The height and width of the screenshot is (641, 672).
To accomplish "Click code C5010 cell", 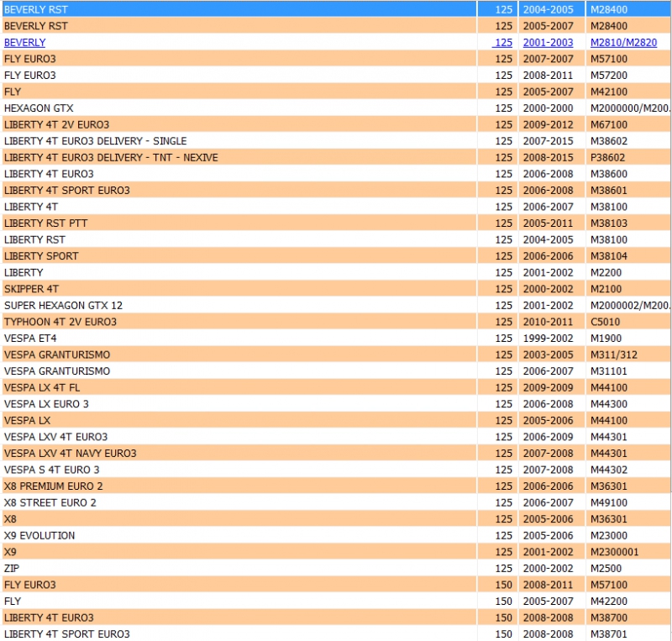I will pos(627,322).
